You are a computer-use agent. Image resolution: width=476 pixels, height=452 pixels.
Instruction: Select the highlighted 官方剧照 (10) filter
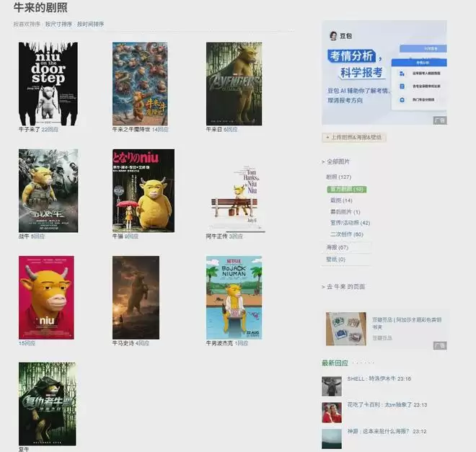347,190
